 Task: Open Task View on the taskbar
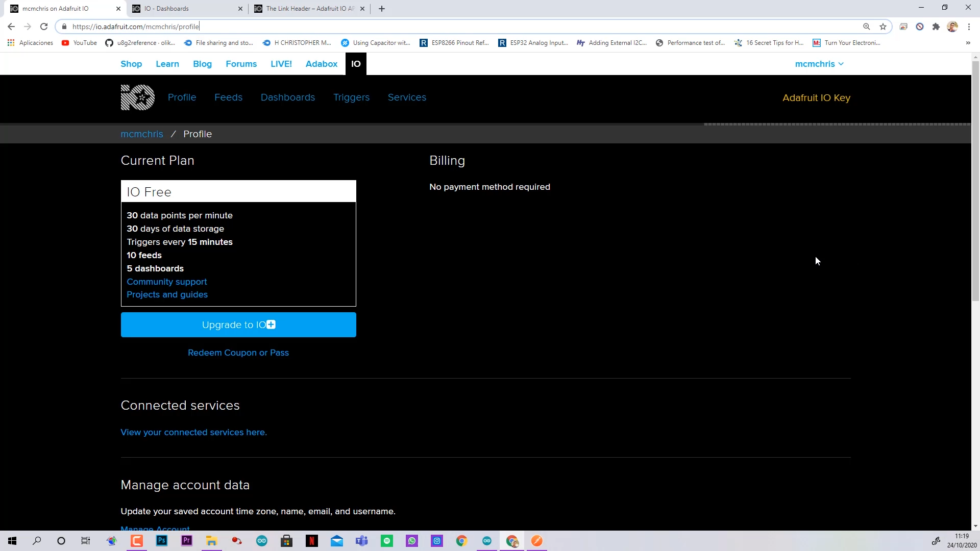point(86,541)
